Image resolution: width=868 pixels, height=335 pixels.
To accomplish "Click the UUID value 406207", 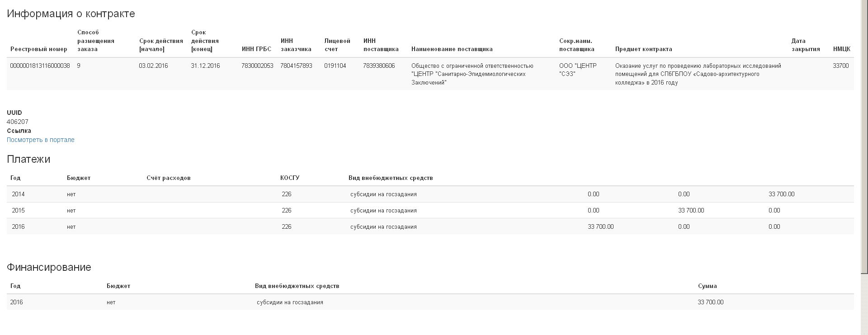I will 18,122.
